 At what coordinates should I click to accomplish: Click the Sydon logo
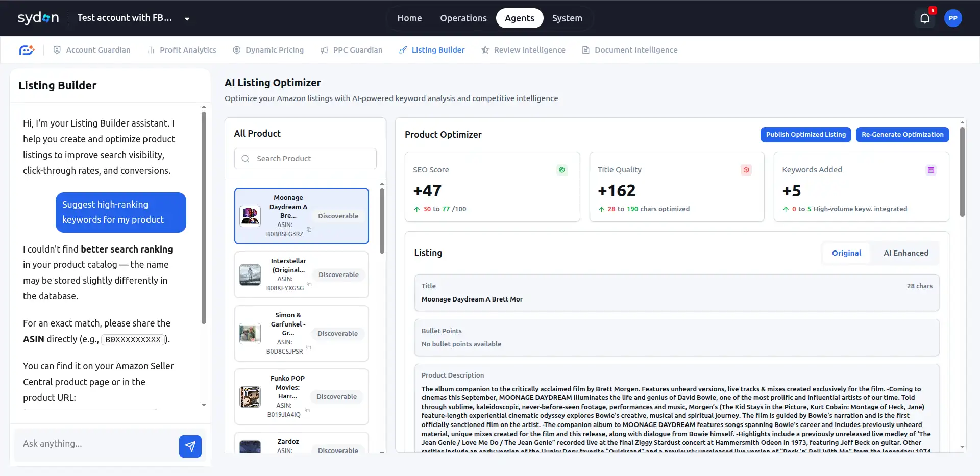[38, 18]
